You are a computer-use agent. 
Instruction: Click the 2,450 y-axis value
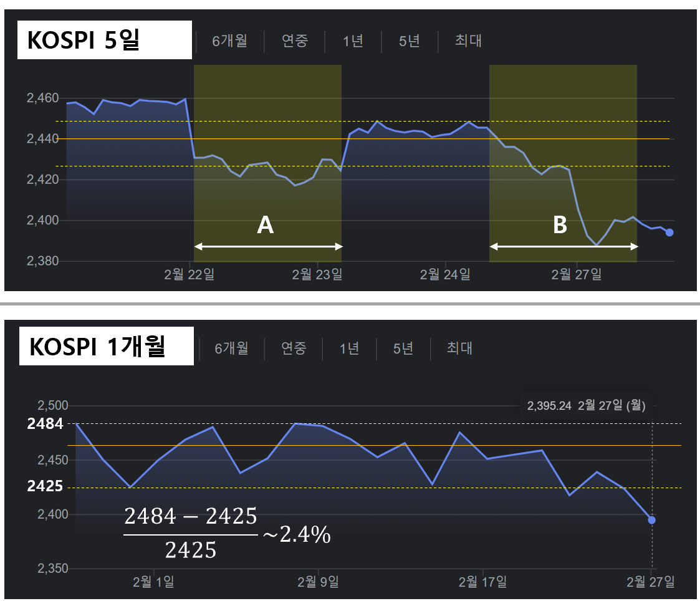coord(53,460)
